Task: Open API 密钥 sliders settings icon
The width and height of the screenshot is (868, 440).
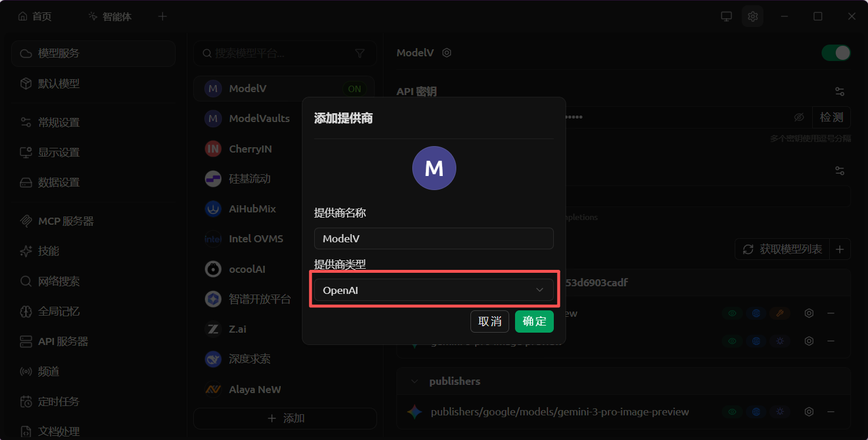Action: (840, 92)
